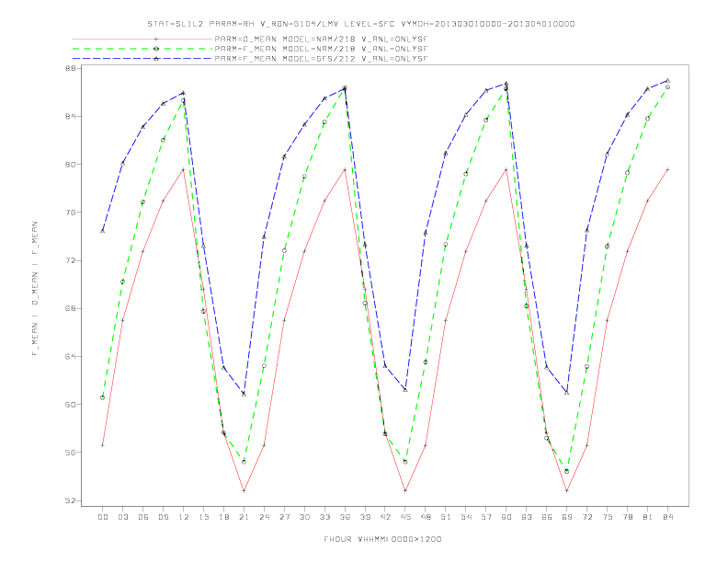Click the x-axis hour label 78

click(628, 517)
